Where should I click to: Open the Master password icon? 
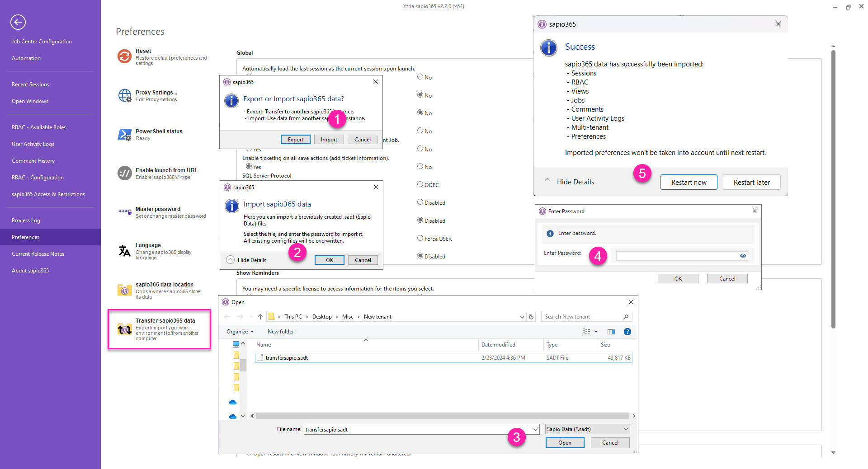point(124,211)
